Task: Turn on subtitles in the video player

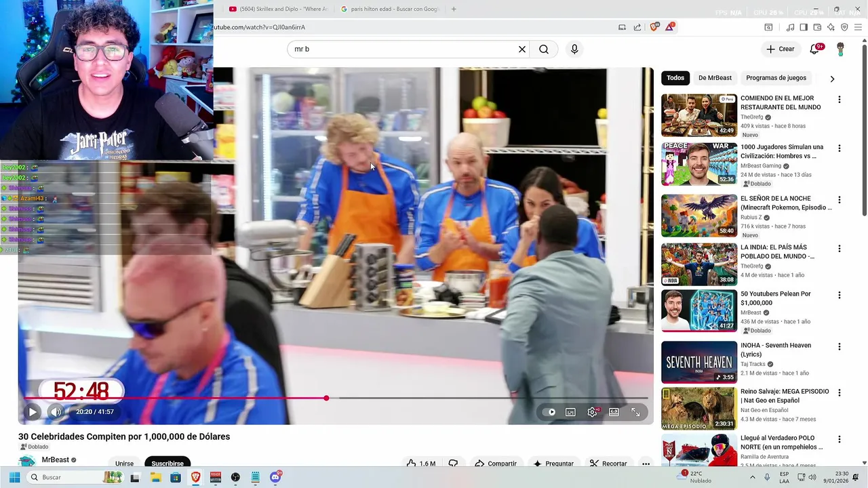Action: (570, 412)
